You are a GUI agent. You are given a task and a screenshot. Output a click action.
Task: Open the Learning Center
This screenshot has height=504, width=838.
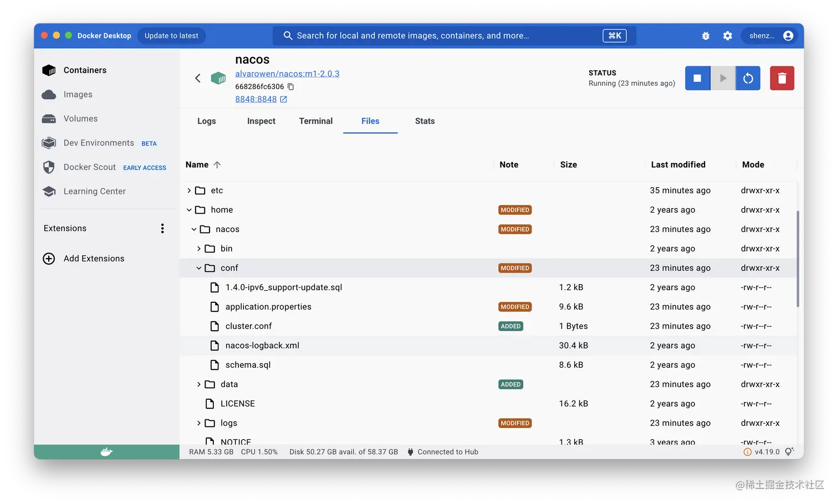pos(94,191)
